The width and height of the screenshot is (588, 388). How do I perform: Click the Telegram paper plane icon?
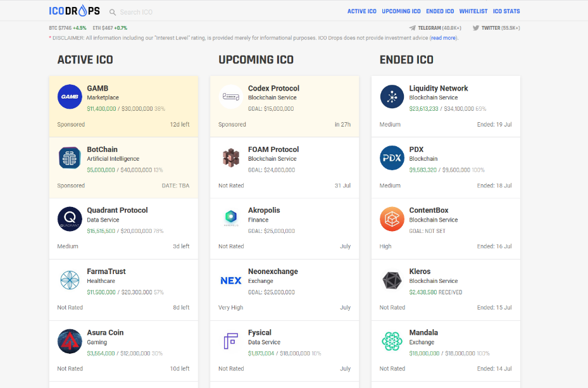pos(412,28)
